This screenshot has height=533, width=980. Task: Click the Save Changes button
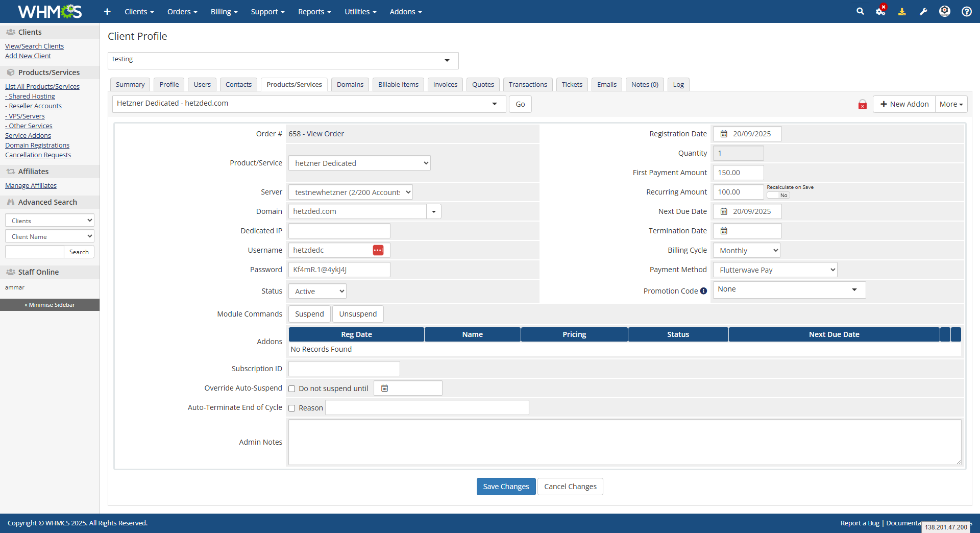coord(506,487)
